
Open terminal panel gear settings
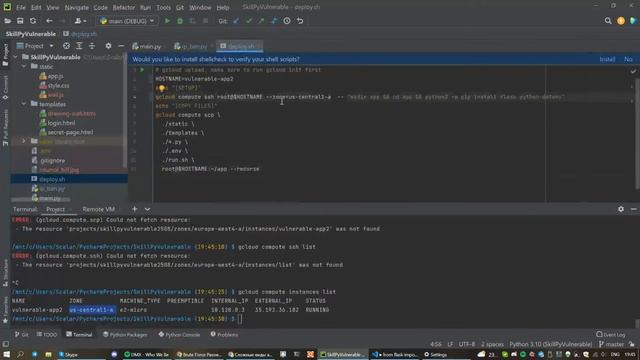[621, 209]
